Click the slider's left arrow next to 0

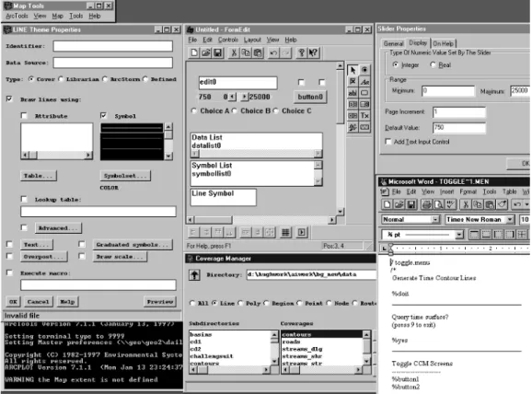pyautogui.click(x=232, y=97)
